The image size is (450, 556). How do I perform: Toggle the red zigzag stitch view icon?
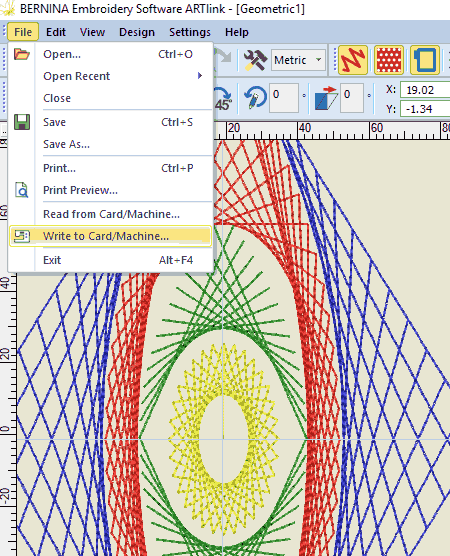(353, 60)
